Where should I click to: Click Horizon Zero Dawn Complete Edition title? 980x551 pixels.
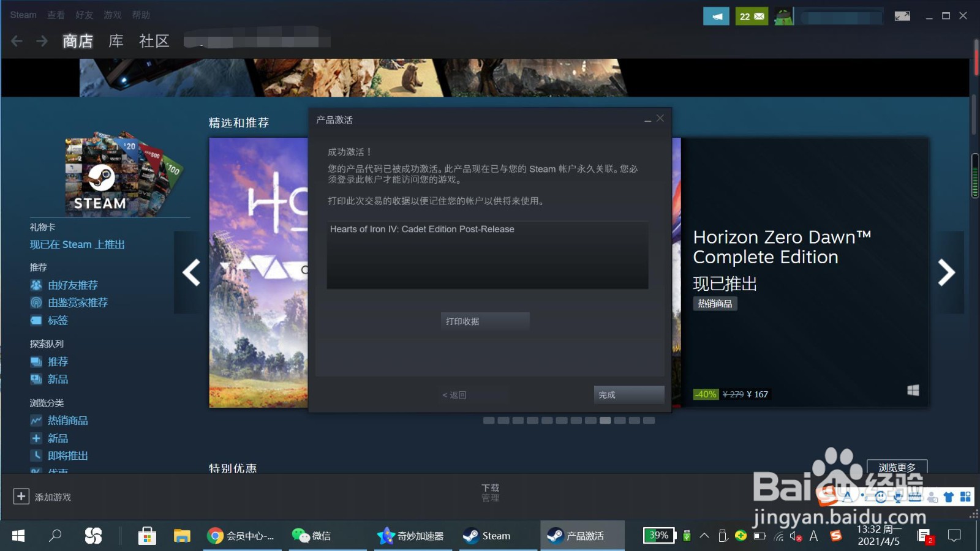point(782,247)
